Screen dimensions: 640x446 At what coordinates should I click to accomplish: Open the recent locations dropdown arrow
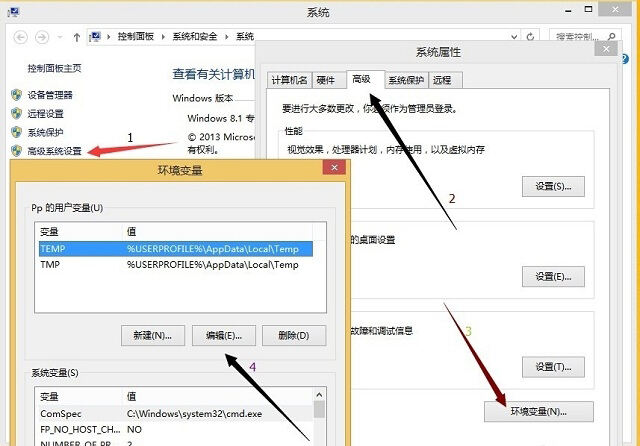click(x=60, y=37)
